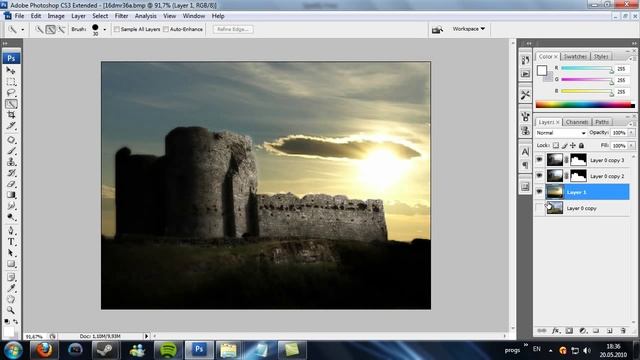Select the Quick Selection tool in toolbox
Viewport: 640px width, 360px height.
point(11,104)
